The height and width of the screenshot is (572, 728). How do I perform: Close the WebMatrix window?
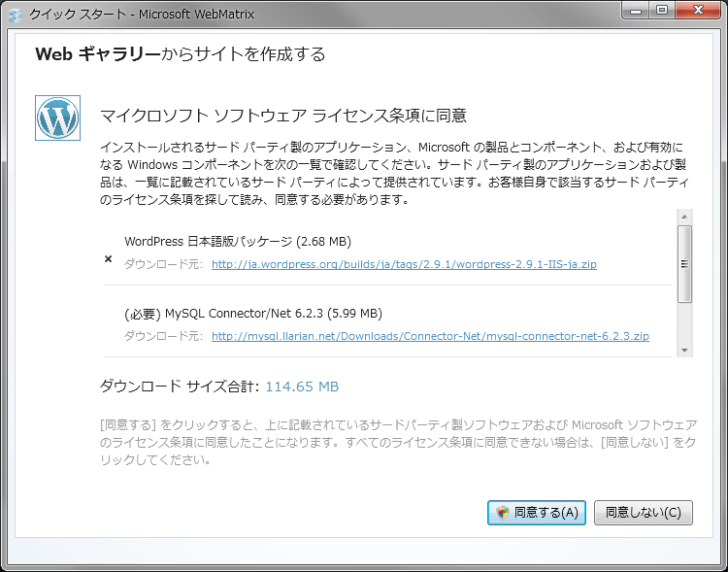(x=698, y=11)
